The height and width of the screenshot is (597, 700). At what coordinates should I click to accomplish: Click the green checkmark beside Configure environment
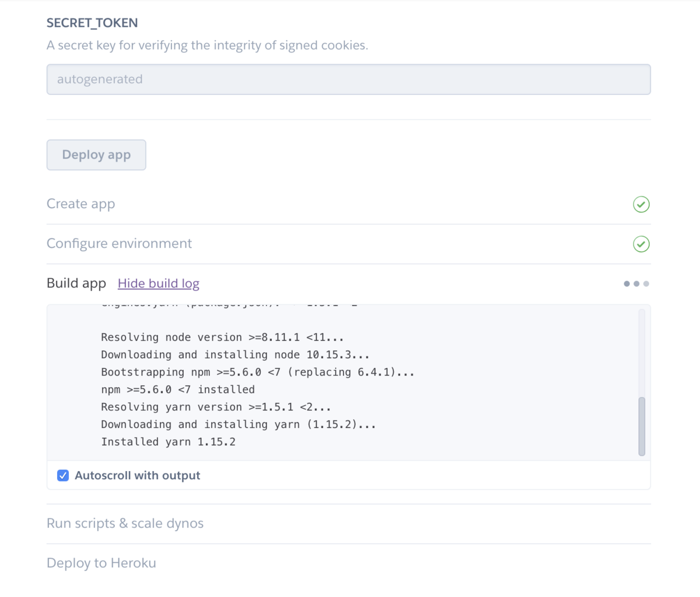coord(641,244)
